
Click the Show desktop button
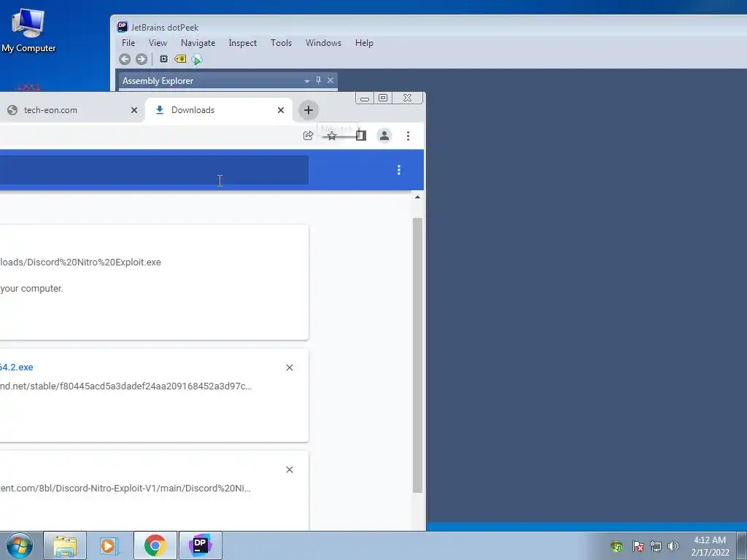(742, 545)
